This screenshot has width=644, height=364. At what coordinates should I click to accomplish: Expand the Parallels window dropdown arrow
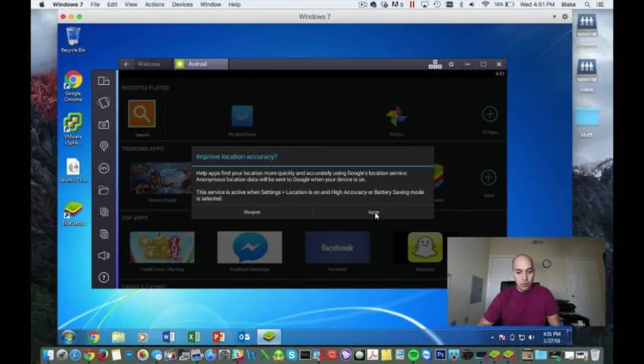click(x=554, y=17)
